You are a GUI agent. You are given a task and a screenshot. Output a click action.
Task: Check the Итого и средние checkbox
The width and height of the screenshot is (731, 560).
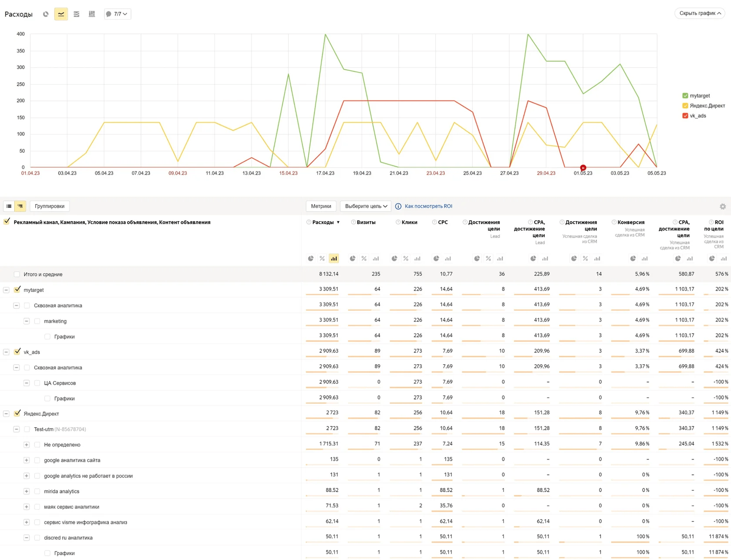17,274
